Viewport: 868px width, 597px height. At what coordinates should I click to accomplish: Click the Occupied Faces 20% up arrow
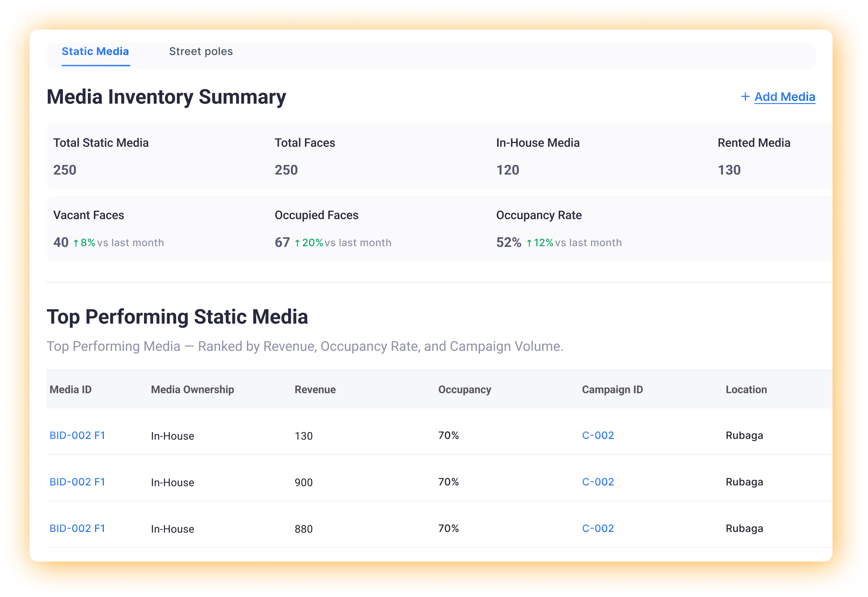[x=297, y=243]
